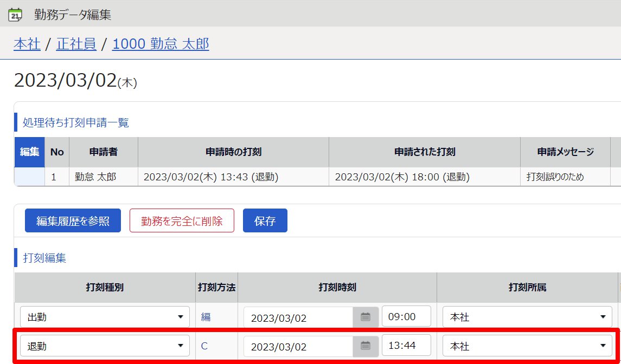Open the 正社員 breadcrumb link

click(76, 44)
